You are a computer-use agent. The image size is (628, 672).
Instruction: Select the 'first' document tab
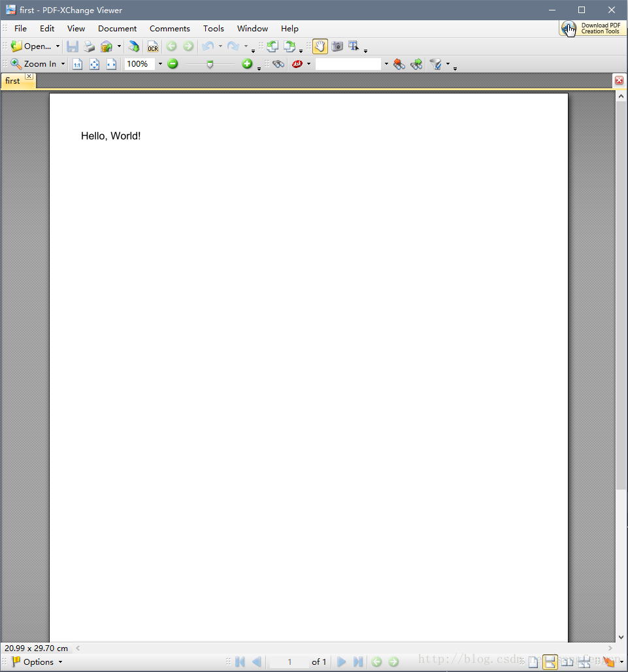[13, 80]
